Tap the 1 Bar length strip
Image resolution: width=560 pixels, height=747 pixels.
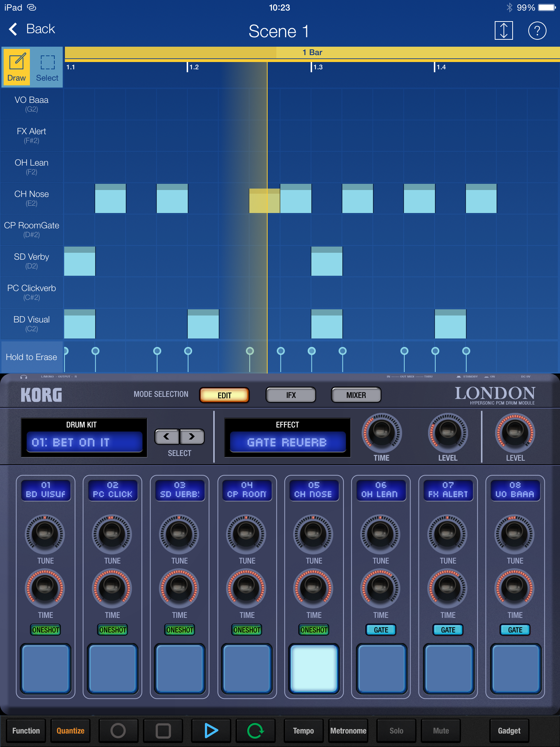coord(312,53)
